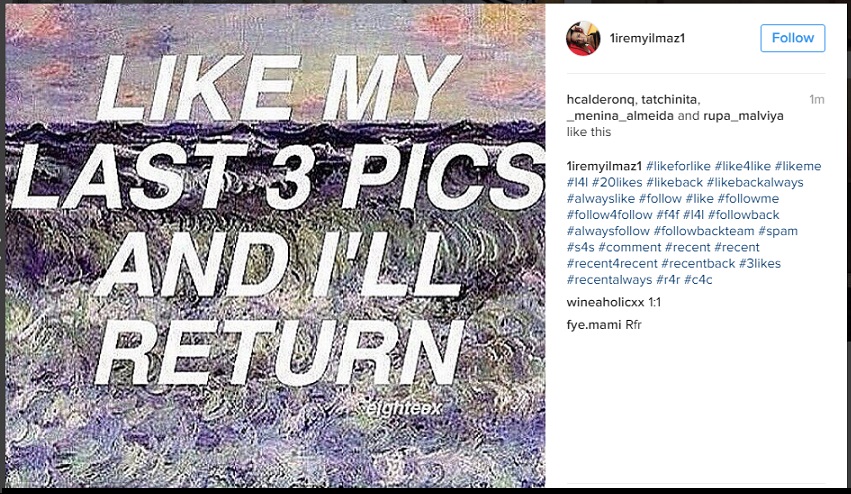Open _menina_almeida's profile link
This screenshot has height=494, width=851.
point(620,116)
